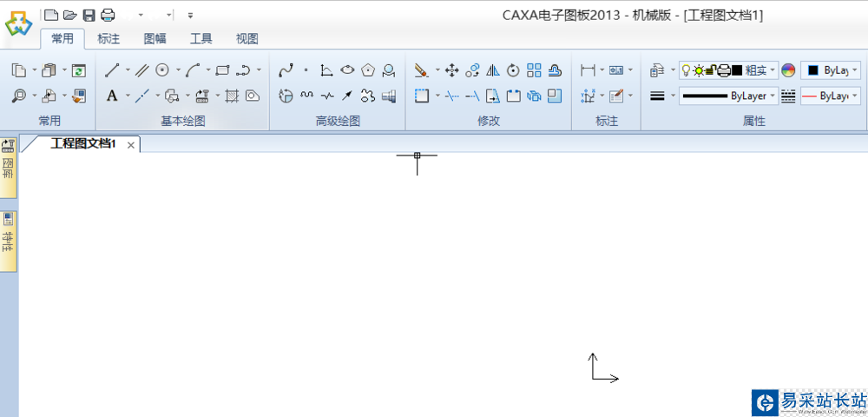
Task: Close the 工程图文档1 document tab
Action: [131, 145]
